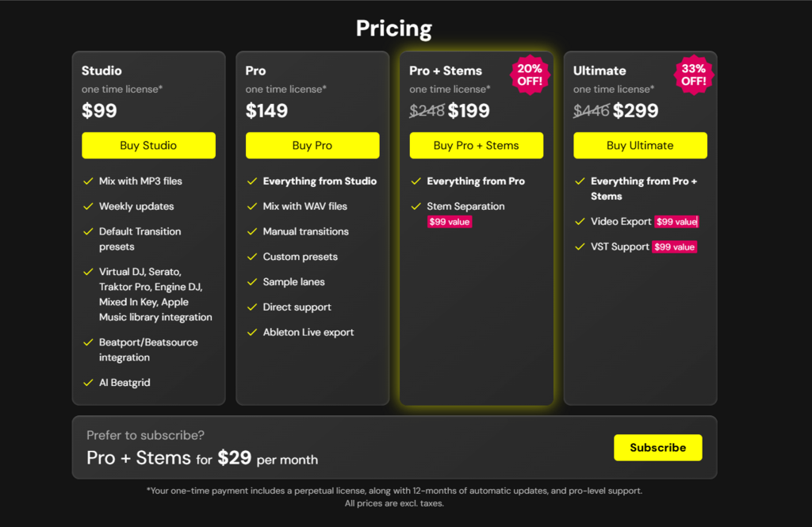The height and width of the screenshot is (527, 812).
Task: Click the Sample lanes feature item
Action: click(293, 282)
